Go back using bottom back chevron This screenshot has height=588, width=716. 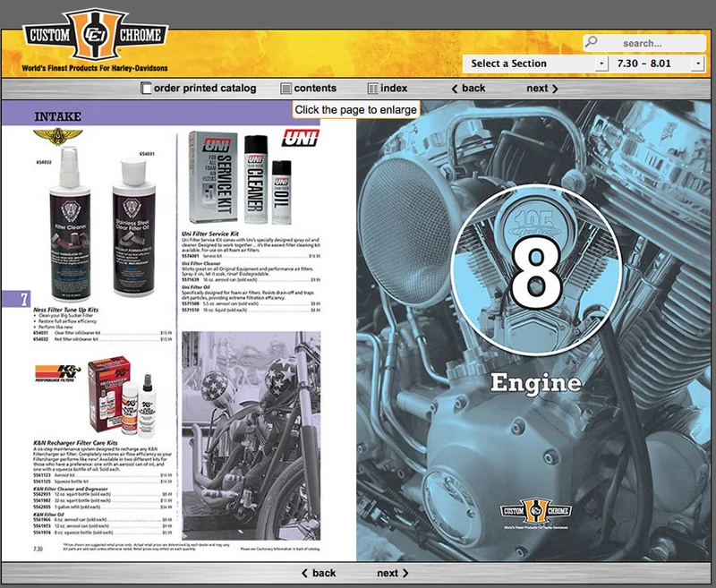coord(304,573)
